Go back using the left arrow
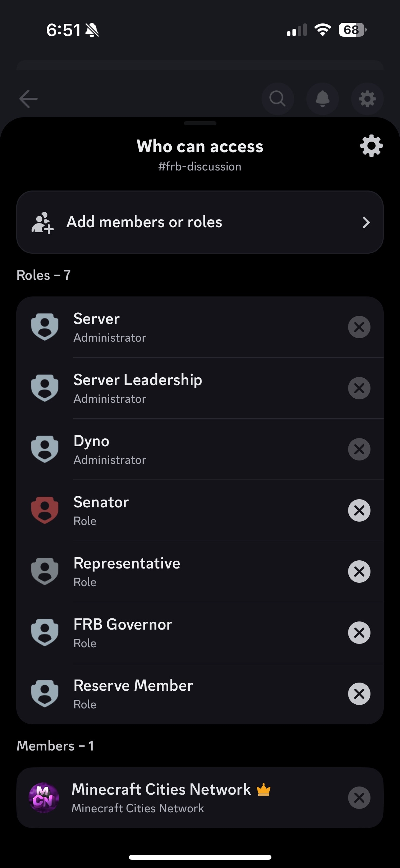 [28, 99]
